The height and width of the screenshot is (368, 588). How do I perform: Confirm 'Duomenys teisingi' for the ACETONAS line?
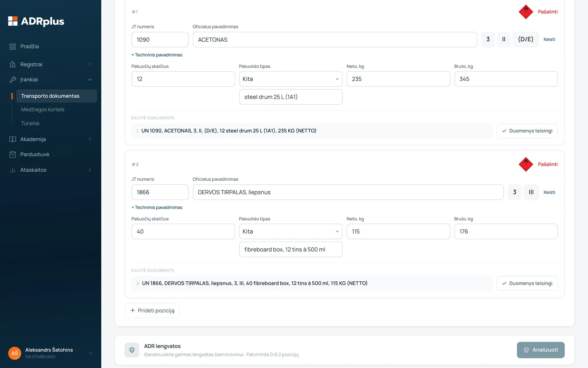coord(527,131)
